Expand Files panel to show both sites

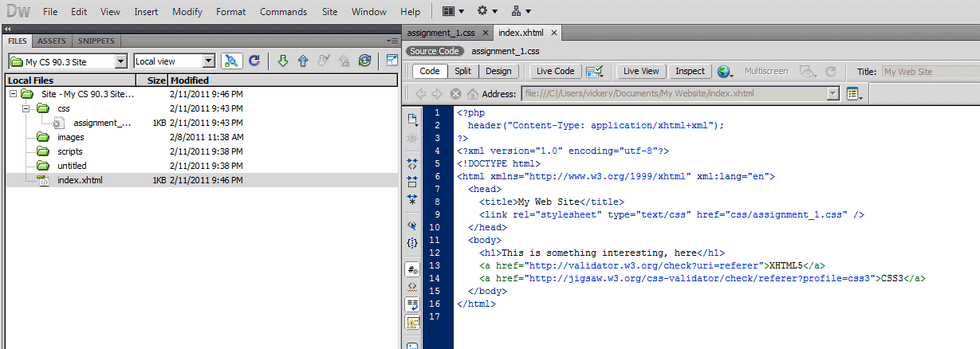coord(392,61)
